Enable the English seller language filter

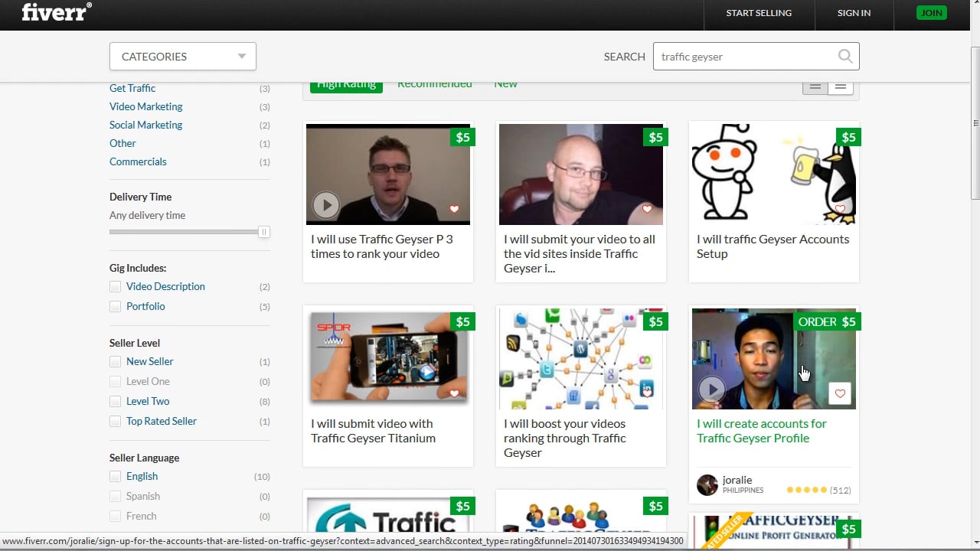[115, 476]
